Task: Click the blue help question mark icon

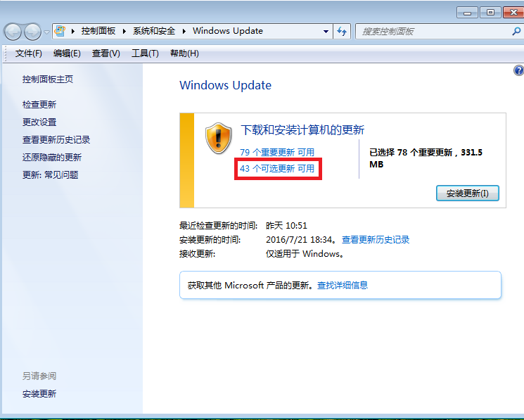Action: click(518, 70)
